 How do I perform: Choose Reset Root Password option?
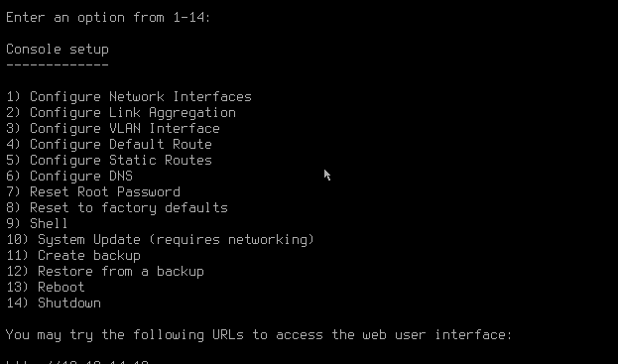pyautogui.click(x=93, y=192)
